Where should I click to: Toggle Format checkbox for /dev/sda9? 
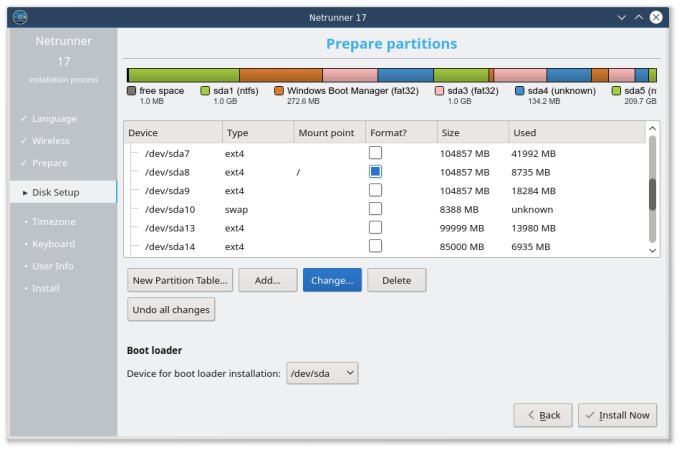375,190
